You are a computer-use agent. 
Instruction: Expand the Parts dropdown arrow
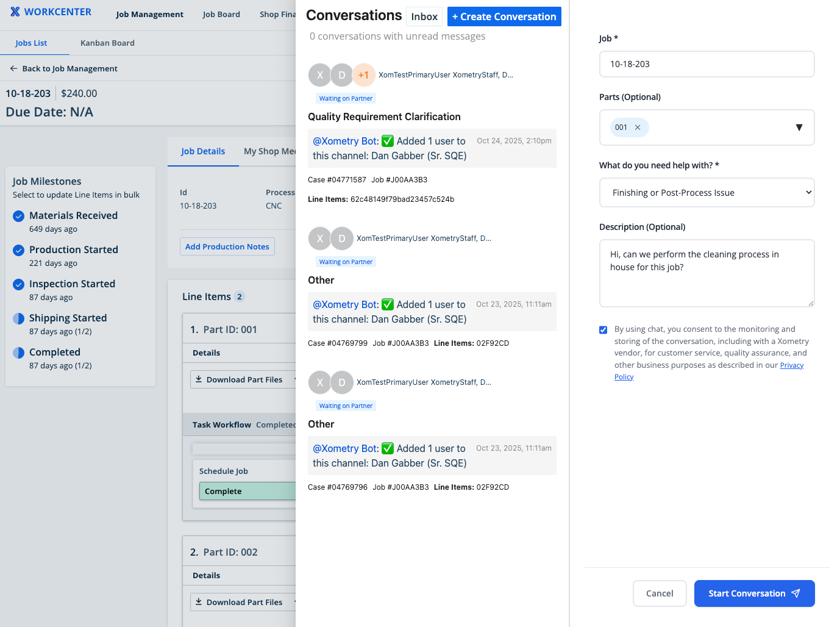click(799, 127)
